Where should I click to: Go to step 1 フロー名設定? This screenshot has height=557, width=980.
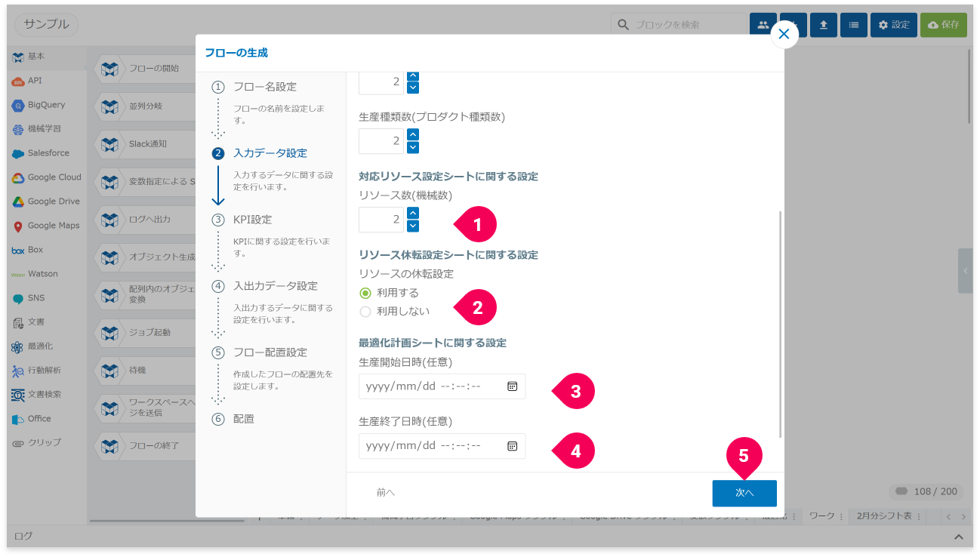[x=265, y=87]
